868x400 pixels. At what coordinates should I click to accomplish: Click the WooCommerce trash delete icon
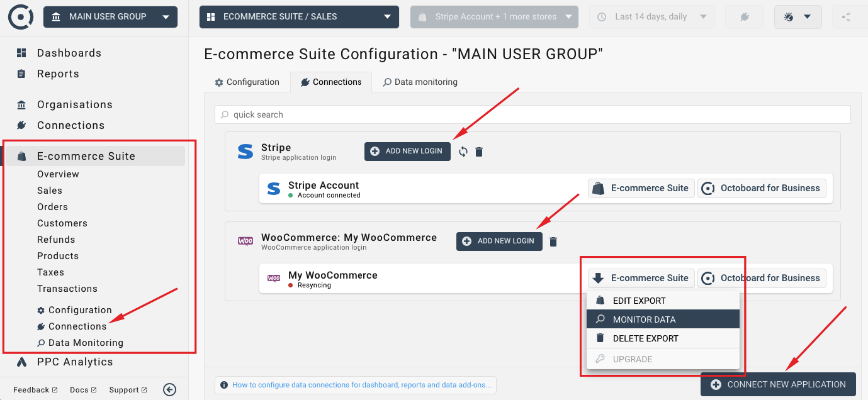[x=553, y=242]
